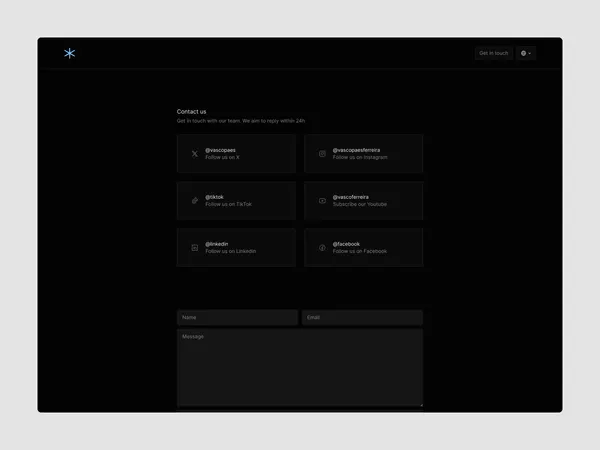Click the 'Follow us on TikTok' text
This screenshot has height=450, width=600.
point(228,204)
